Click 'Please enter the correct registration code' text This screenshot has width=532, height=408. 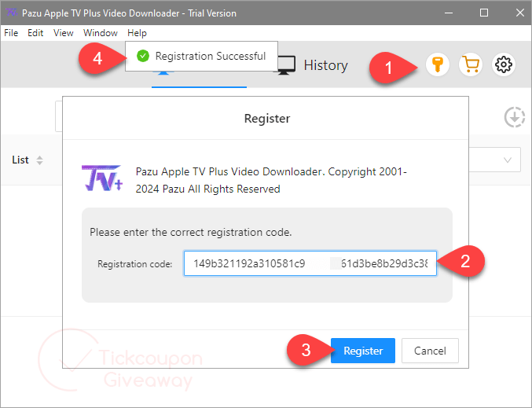click(x=191, y=232)
